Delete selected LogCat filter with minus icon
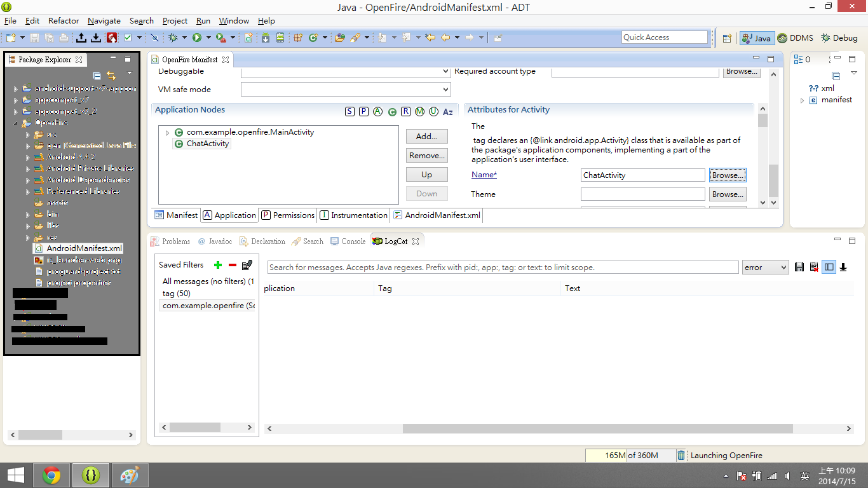Screen dimensions: 868x488 coord(233,265)
